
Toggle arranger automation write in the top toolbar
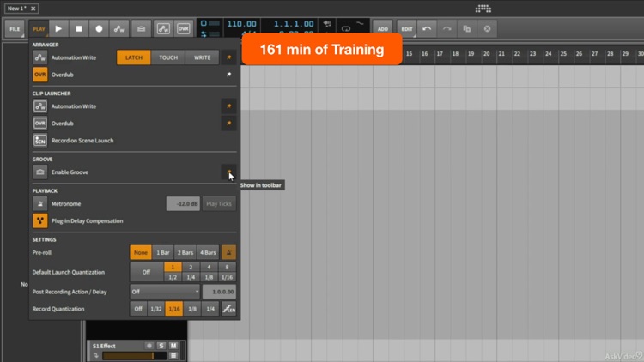tap(119, 28)
